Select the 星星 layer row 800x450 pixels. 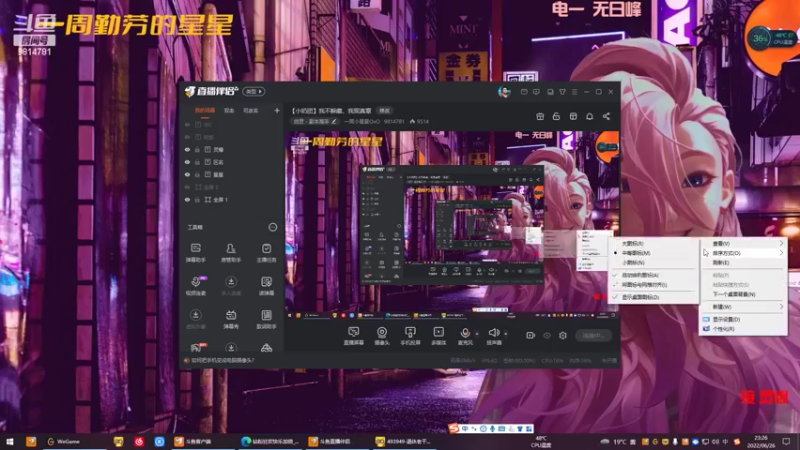(x=232, y=174)
